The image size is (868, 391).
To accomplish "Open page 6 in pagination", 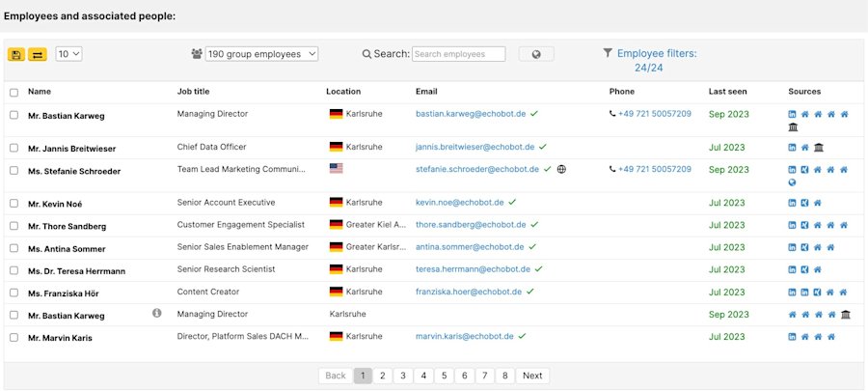I will tap(464, 376).
